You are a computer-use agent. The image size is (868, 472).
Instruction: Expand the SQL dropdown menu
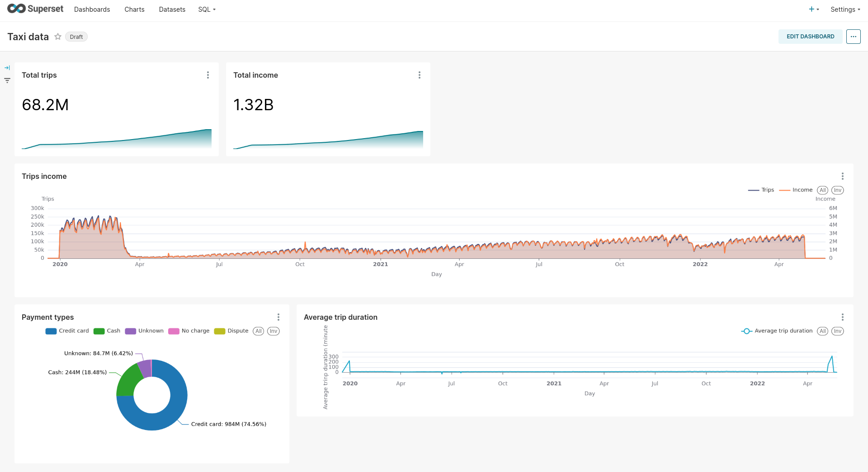click(x=207, y=9)
